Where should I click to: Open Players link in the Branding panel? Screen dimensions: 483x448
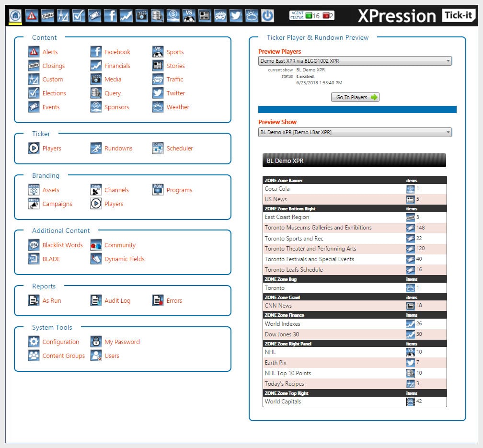click(114, 204)
